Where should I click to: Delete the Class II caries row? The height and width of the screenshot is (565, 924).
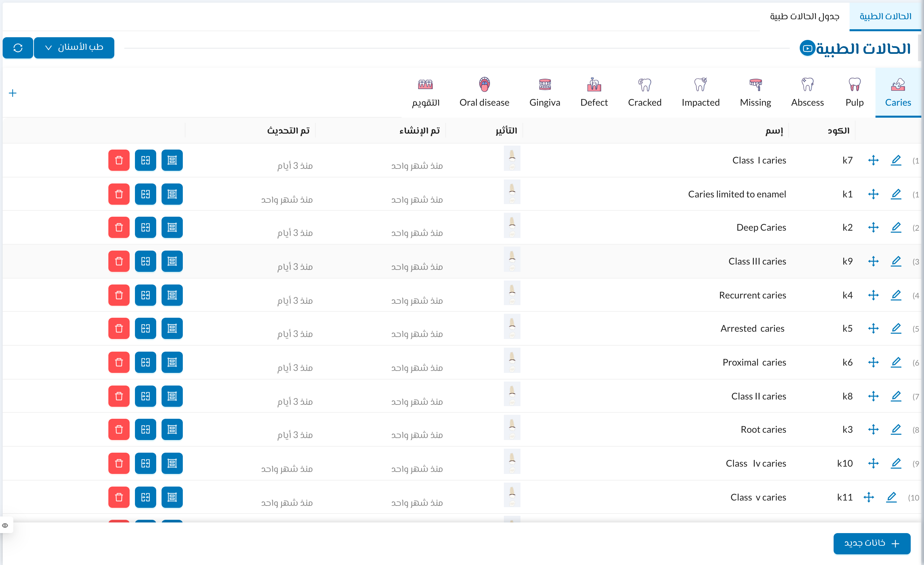(119, 396)
